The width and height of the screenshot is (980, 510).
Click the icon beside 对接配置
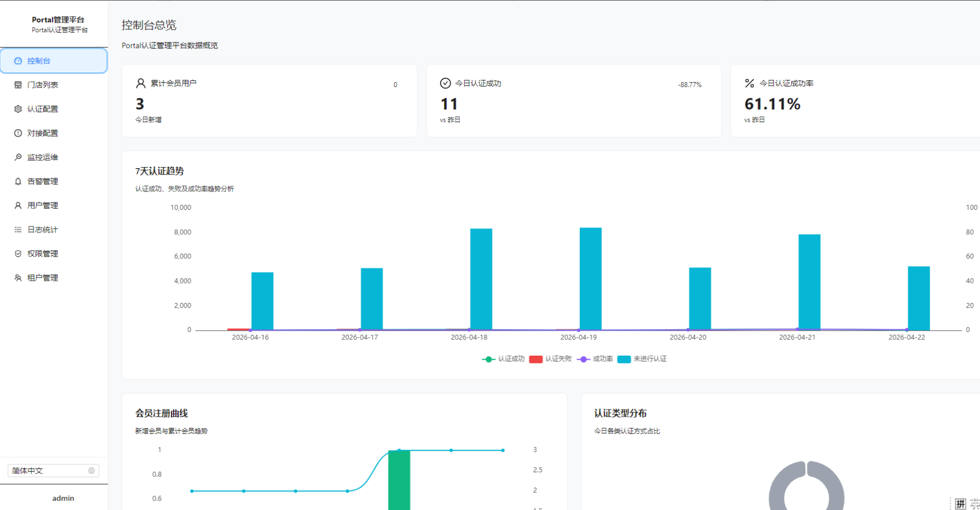point(18,133)
